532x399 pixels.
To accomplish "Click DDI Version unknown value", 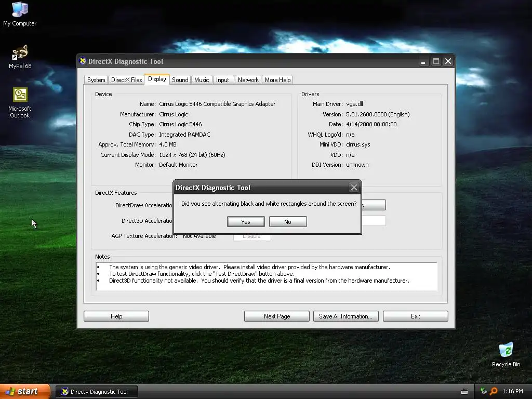I will pos(357,165).
